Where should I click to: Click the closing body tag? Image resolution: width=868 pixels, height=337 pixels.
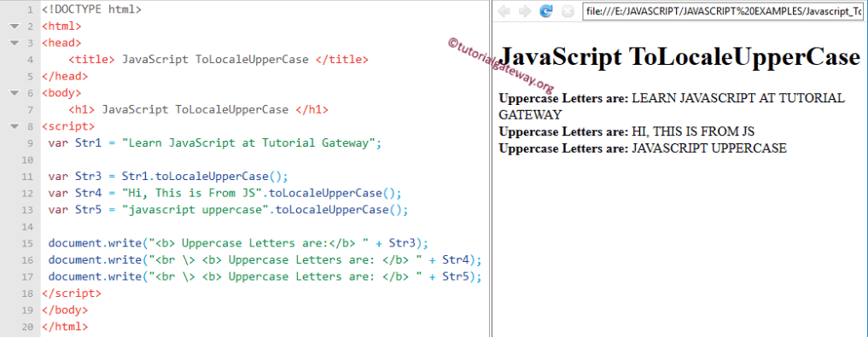[65, 310]
